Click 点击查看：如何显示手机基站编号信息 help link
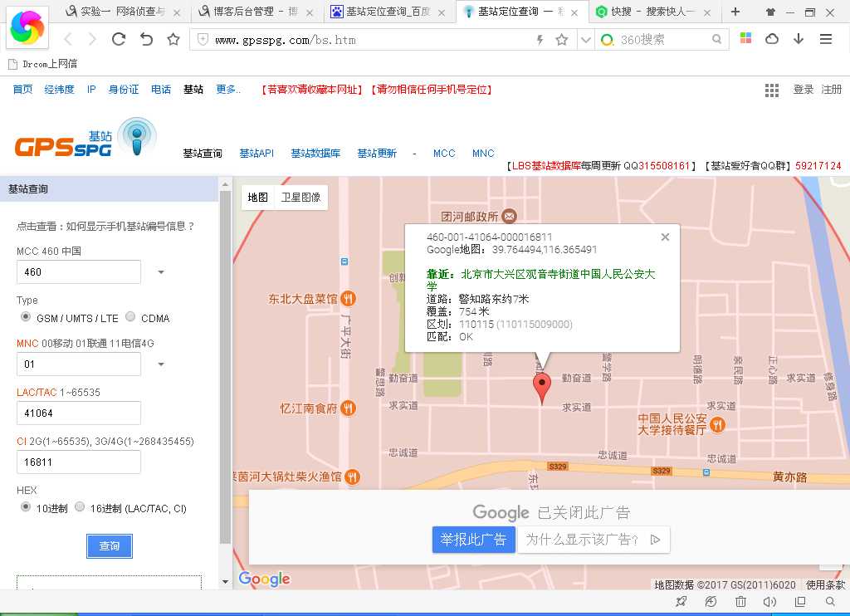 click(105, 226)
